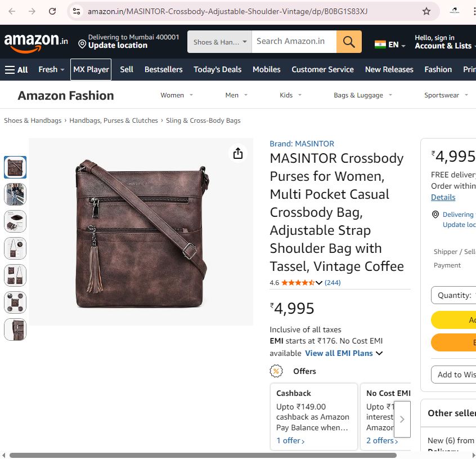The image size is (476, 459).
Task: Open the Sling & Cross-Body Bags breadcrumb
Action: pyautogui.click(x=203, y=120)
